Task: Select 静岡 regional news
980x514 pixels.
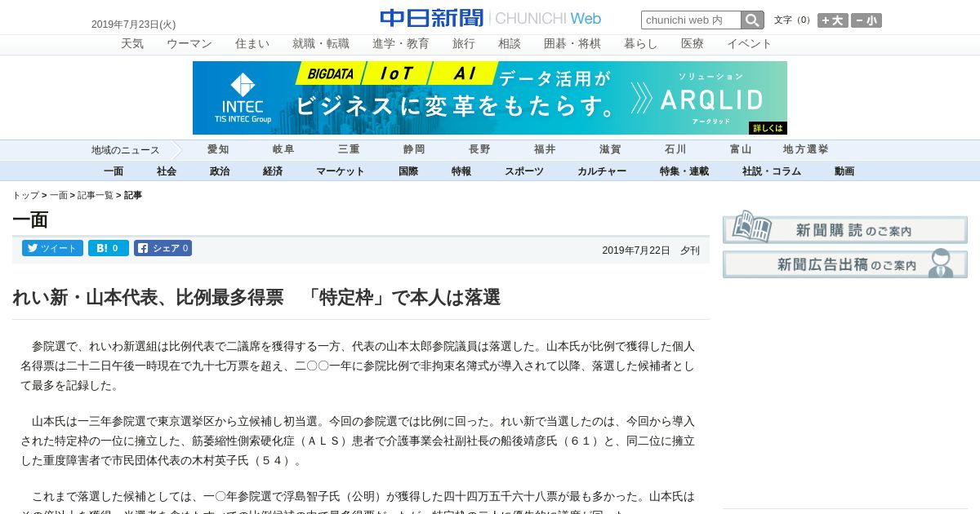Action: click(x=414, y=149)
